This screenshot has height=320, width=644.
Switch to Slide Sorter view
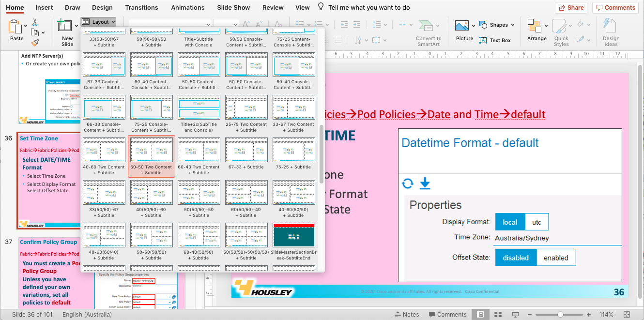pyautogui.click(x=498, y=314)
